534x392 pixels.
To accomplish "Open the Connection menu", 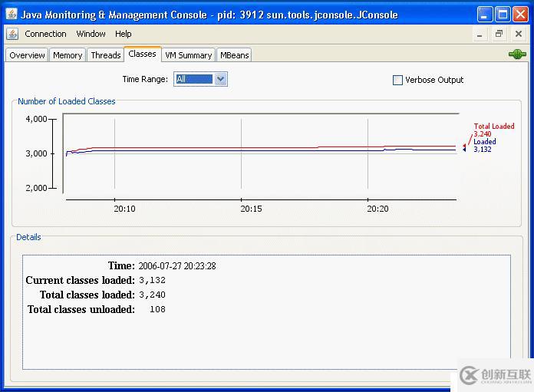I will click(45, 34).
